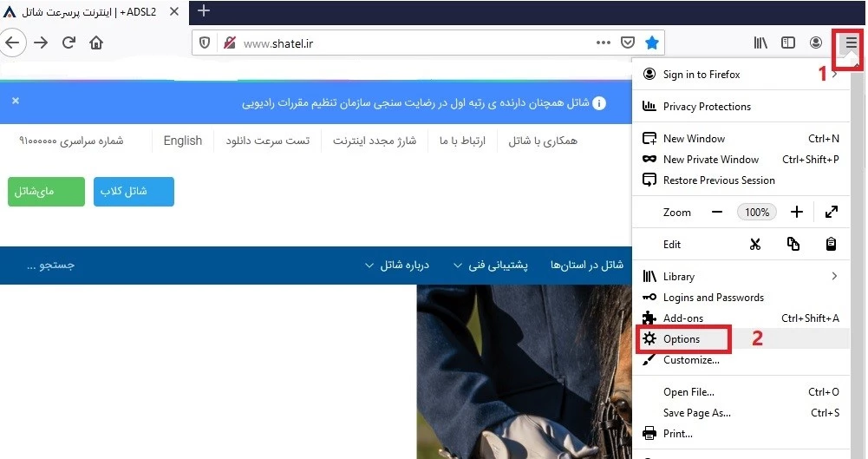This screenshot has width=868, height=459.
Task: Open a new tab with plus button
Action: coord(204,10)
